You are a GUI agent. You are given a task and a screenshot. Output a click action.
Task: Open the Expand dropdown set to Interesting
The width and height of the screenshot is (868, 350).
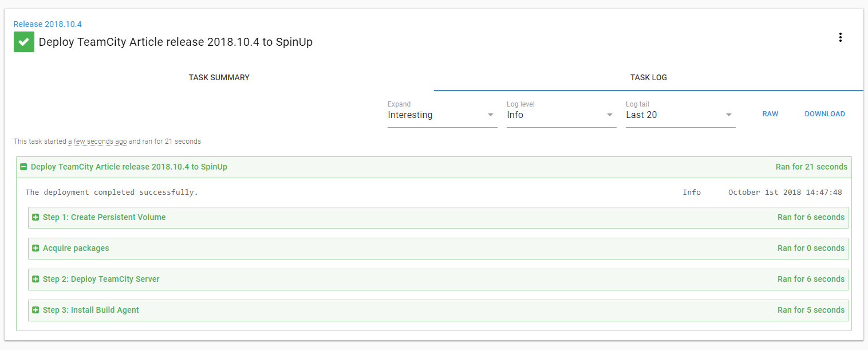(x=442, y=115)
